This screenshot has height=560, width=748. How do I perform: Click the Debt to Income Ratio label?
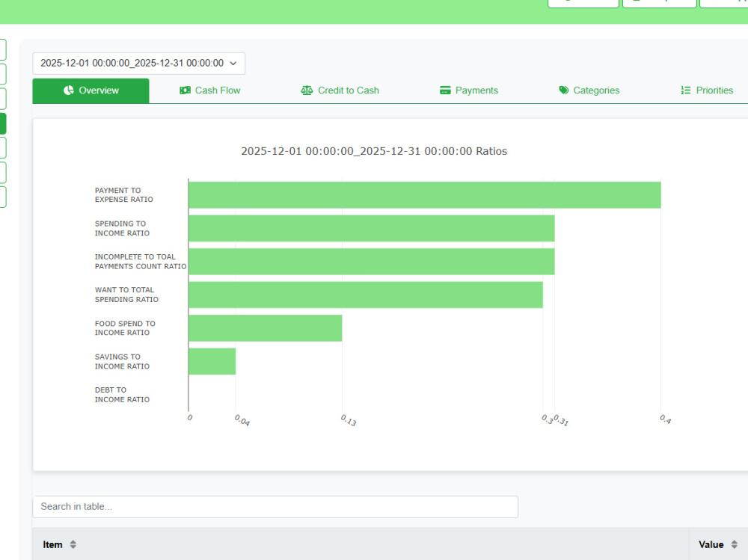point(122,395)
